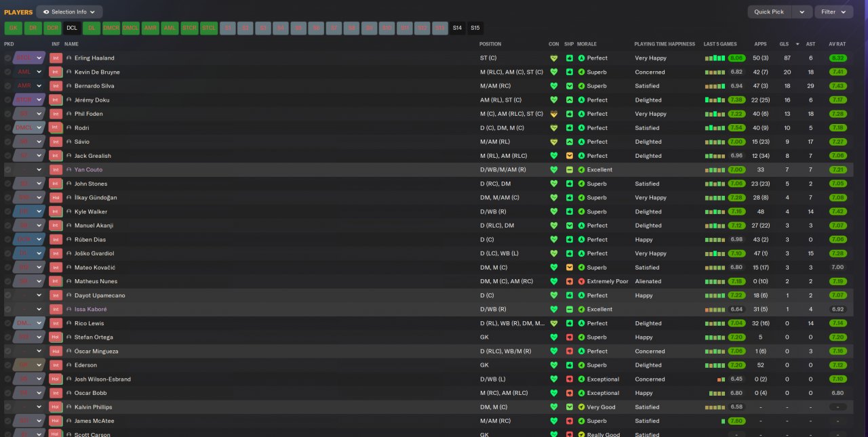Toggle the picked check for Óscar Mingueza
The height and width of the screenshot is (437, 868).
[x=7, y=351]
